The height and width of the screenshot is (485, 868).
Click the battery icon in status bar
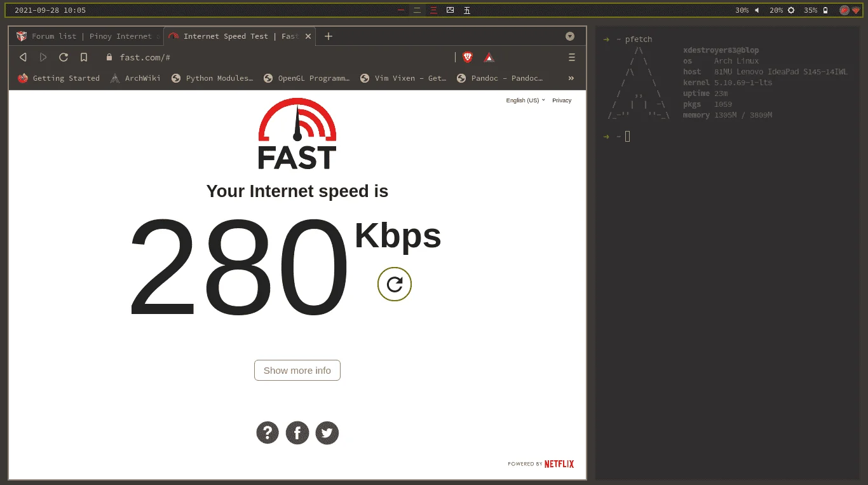[825, 10]
